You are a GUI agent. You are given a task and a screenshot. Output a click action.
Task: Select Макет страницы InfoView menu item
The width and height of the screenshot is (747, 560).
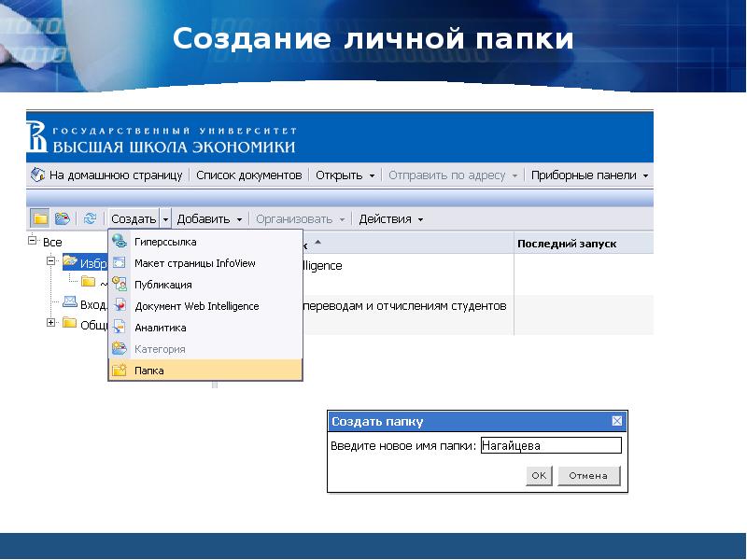[194, 263]
